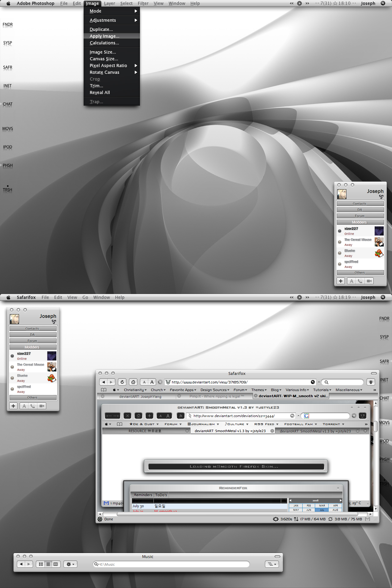Choose Image Size... from Image menu
Image resolution: width=392 pixels, height=588 pixels.
112,52
